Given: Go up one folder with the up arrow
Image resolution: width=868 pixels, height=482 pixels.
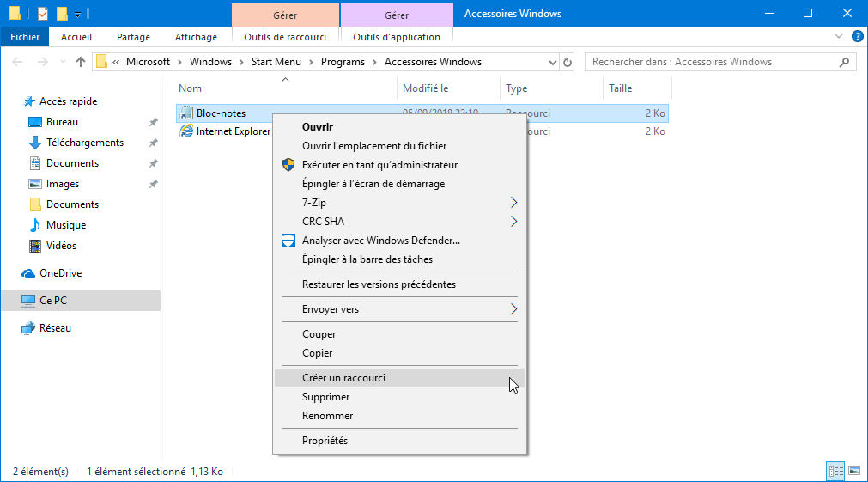Looking at the screenshot, I should click(x=80, y=62).
